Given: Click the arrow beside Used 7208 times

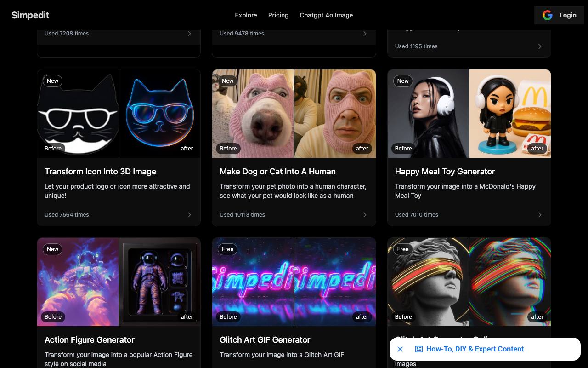Looking at the screenshot, I should point(189,34).
